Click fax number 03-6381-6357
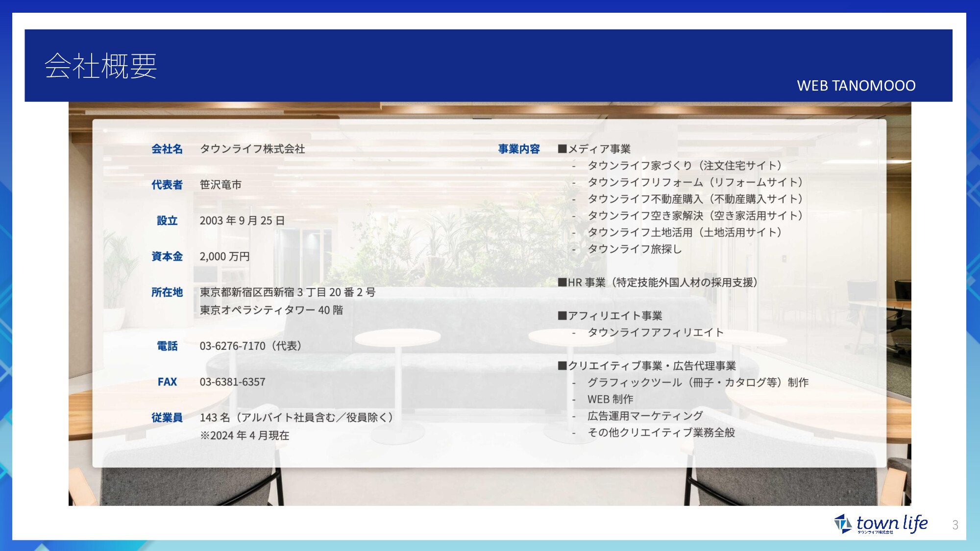The height and width of the screenshot is (551, 980). tap(232, 382)
